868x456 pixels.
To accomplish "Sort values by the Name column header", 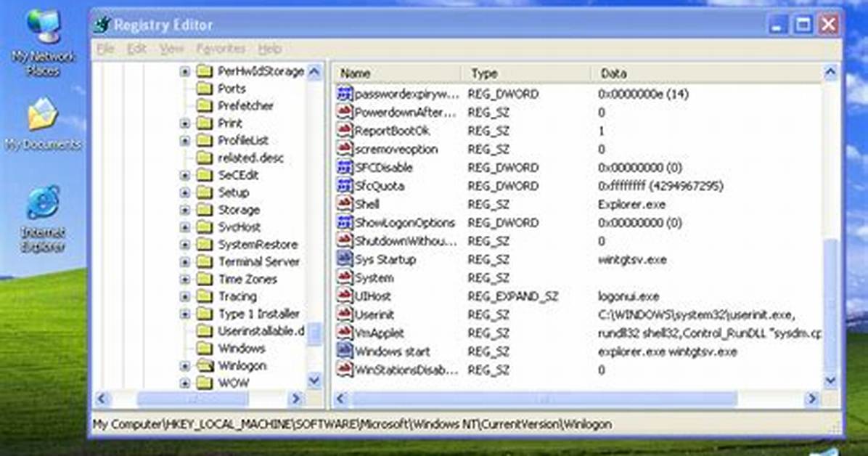I will 398,73.
